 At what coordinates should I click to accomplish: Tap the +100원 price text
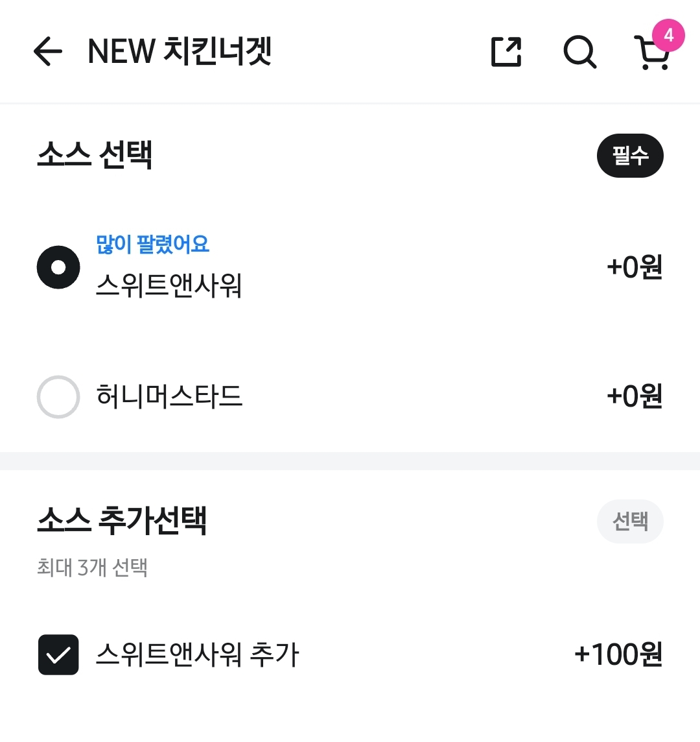coord(618,654)
